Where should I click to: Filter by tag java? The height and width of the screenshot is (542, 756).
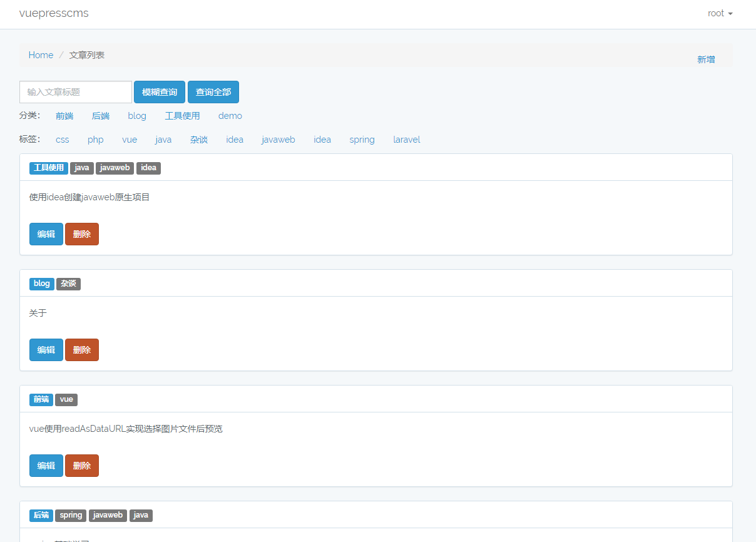(163, 140)
